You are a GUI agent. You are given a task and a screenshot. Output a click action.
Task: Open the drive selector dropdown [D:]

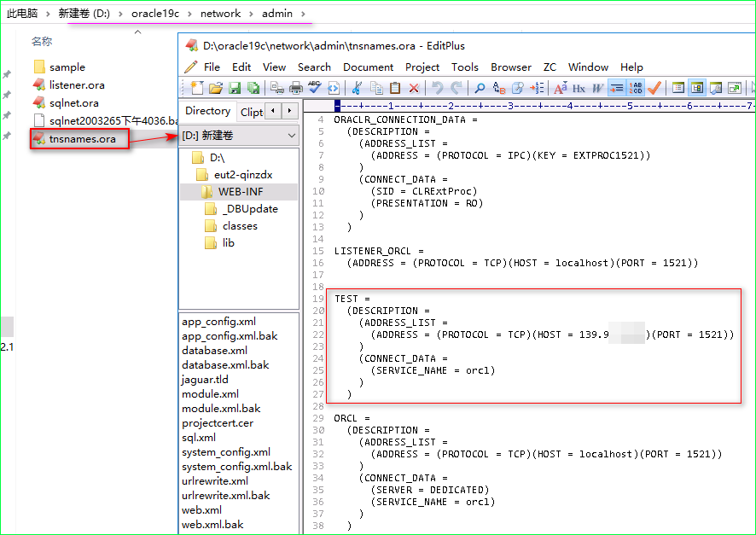[292, 136]
